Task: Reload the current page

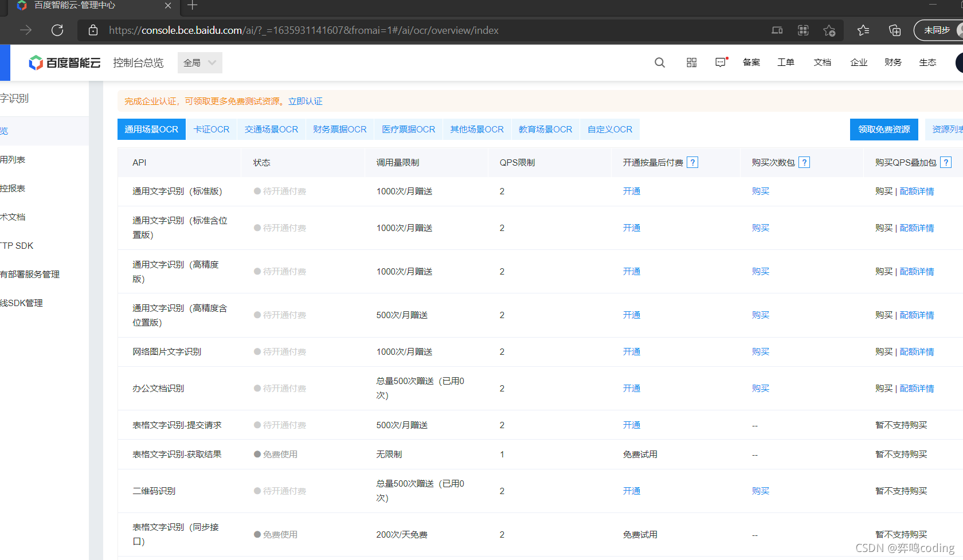Action: point(57,30)
